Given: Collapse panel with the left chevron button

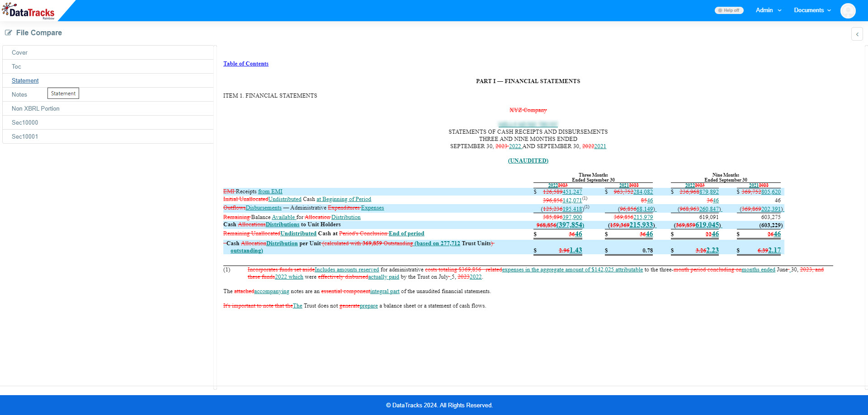Looking at the screenshot, I should 857,34.
